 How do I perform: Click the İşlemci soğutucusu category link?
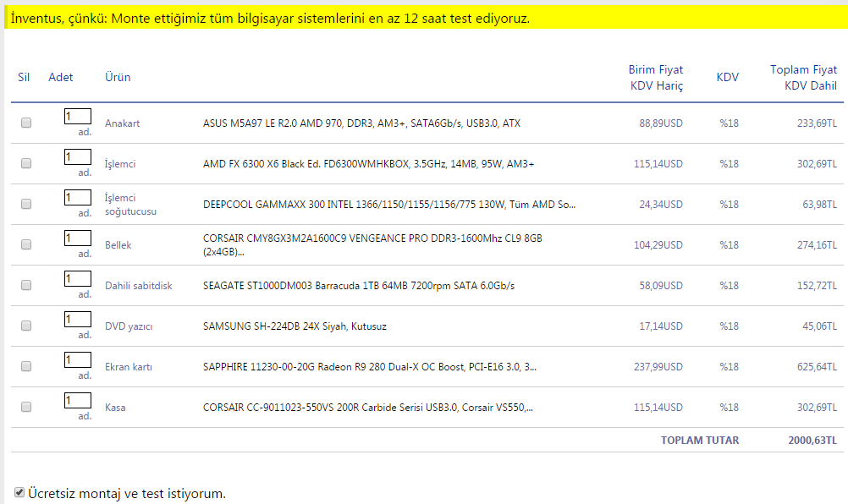[x=130, y=204]
